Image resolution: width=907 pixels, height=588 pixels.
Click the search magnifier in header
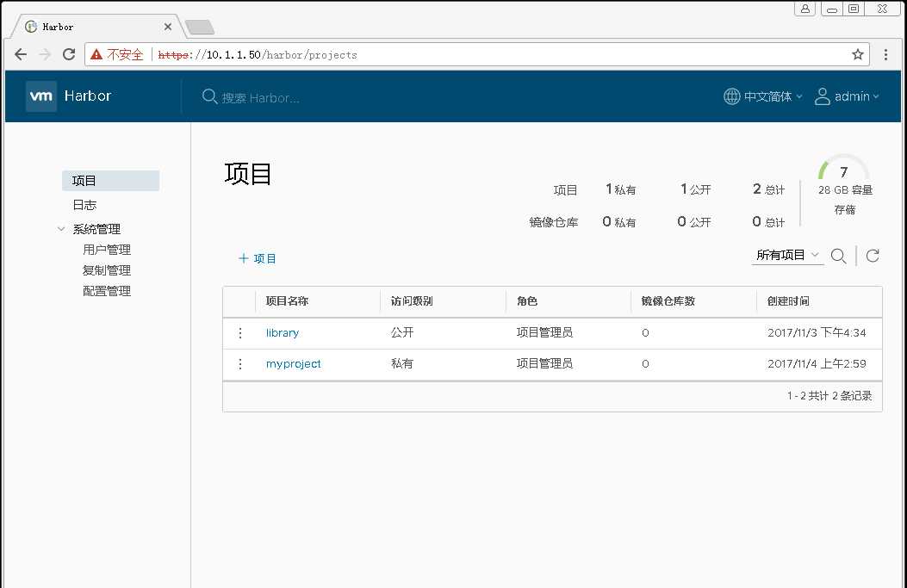click(209, 96)
